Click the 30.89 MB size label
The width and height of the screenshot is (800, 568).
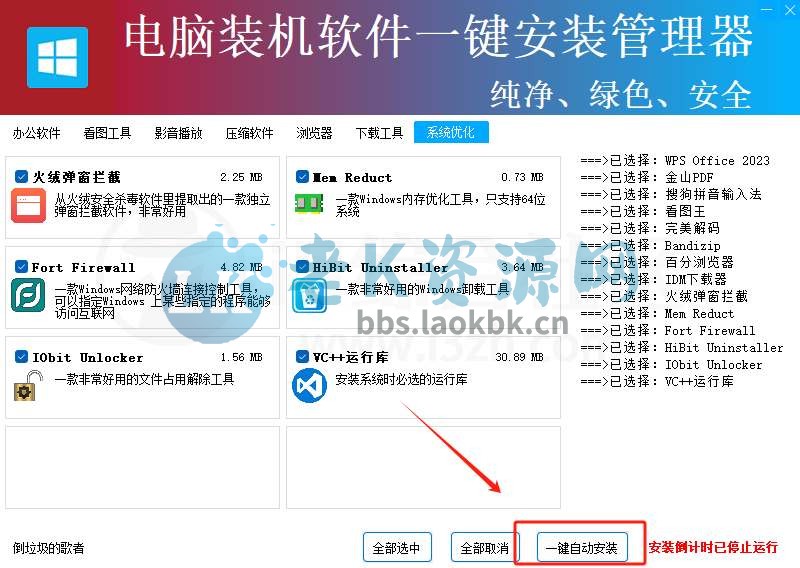click(x=519, y=357)
